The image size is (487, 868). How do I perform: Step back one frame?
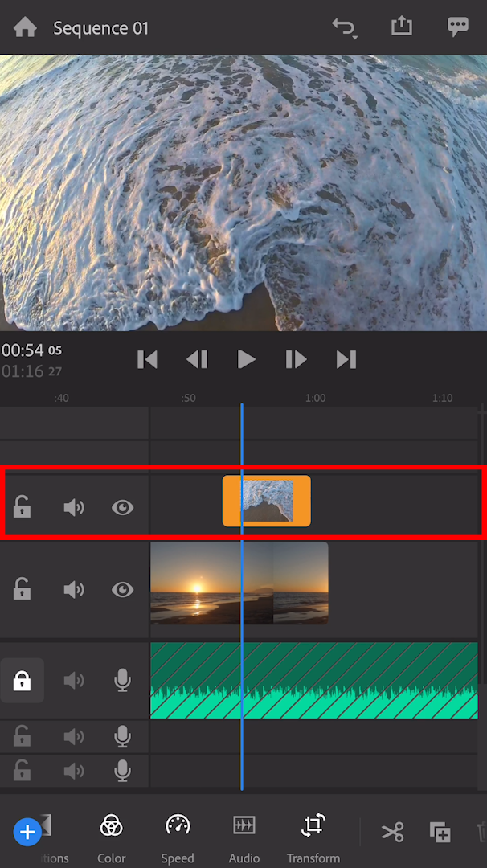(x=197, y=360)
